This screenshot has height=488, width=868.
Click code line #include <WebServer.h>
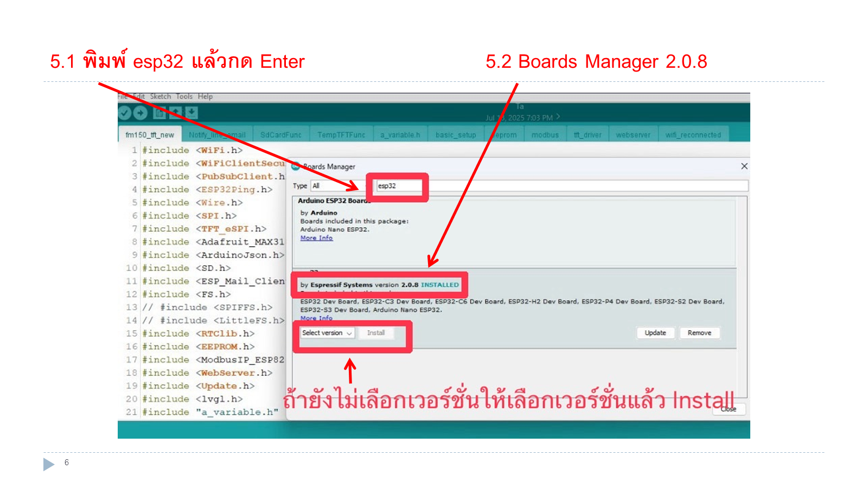(x=207, y=373)
